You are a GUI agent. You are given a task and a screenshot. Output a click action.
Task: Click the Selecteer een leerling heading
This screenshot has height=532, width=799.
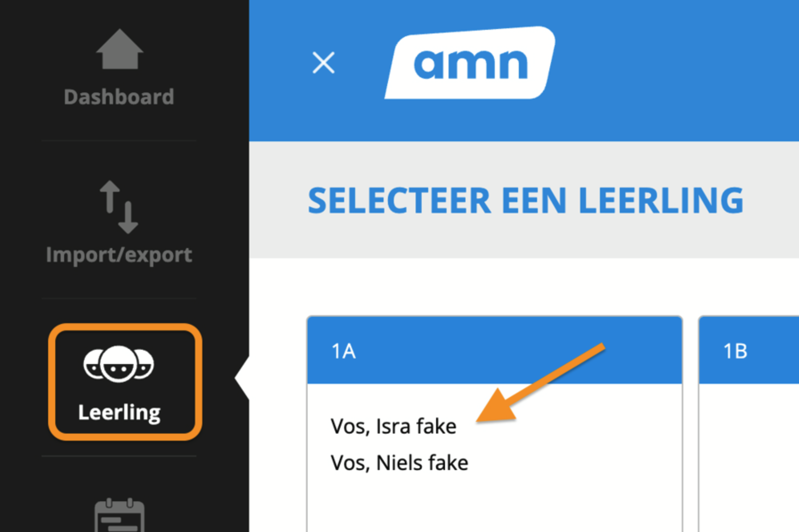click(x=525, y=201)
